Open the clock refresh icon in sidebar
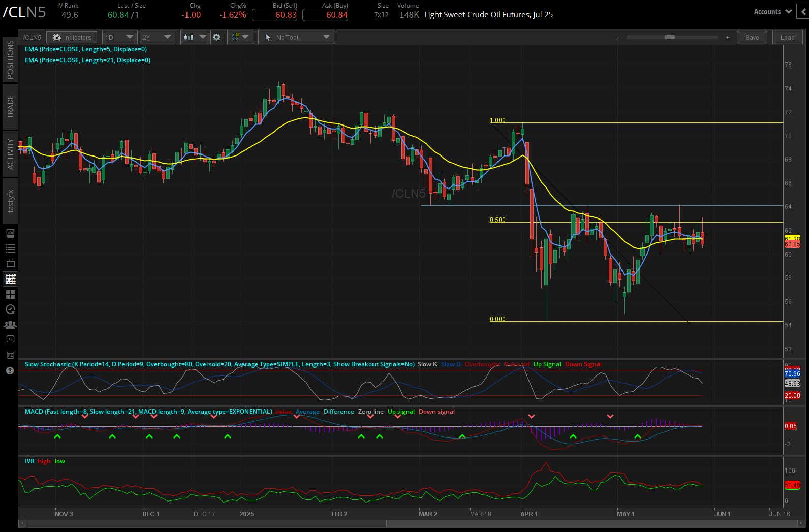This screenshot has width=809, height=532. tap(10, 309)
